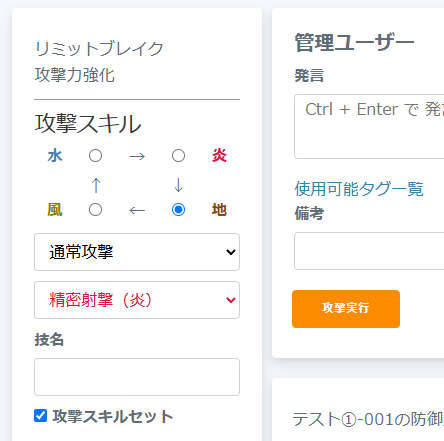
Task: Click the up arrow above wind radio
Action: (x=96, y=185)
